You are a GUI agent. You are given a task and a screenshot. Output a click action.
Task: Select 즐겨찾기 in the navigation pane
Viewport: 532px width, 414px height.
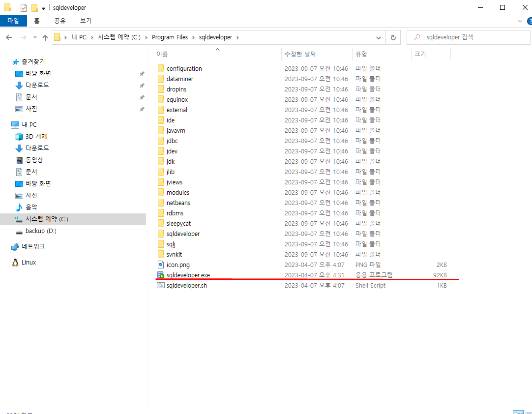33,62
